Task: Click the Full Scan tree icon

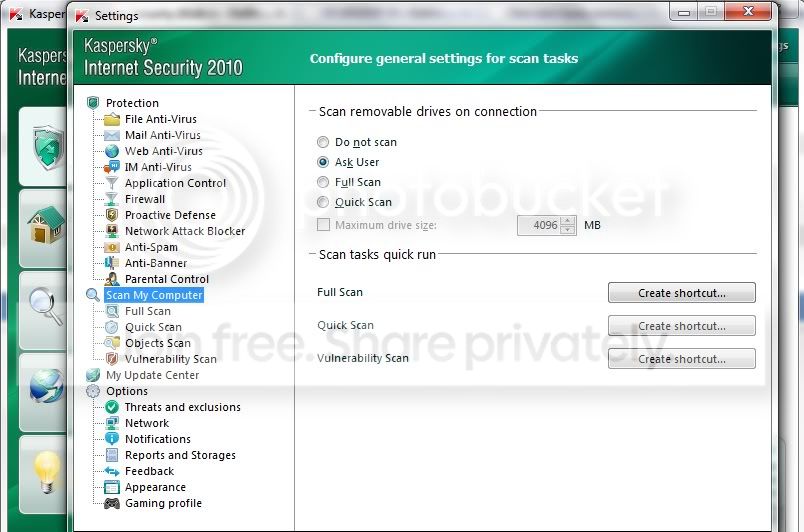Action: point(112,311)
